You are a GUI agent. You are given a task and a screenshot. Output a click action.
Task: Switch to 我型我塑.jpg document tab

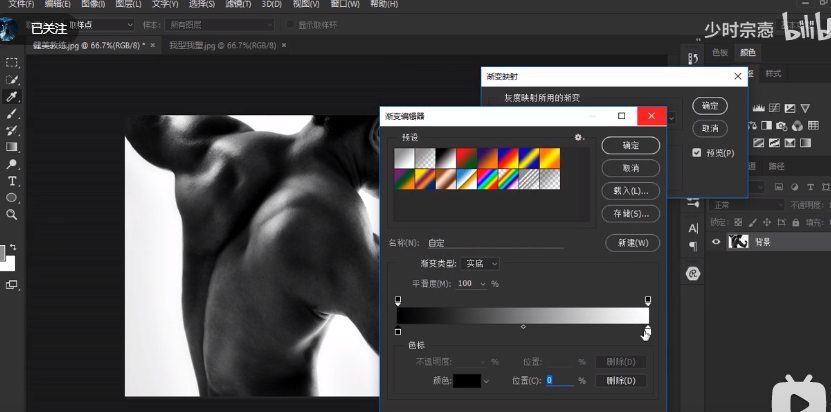(223, 46)
